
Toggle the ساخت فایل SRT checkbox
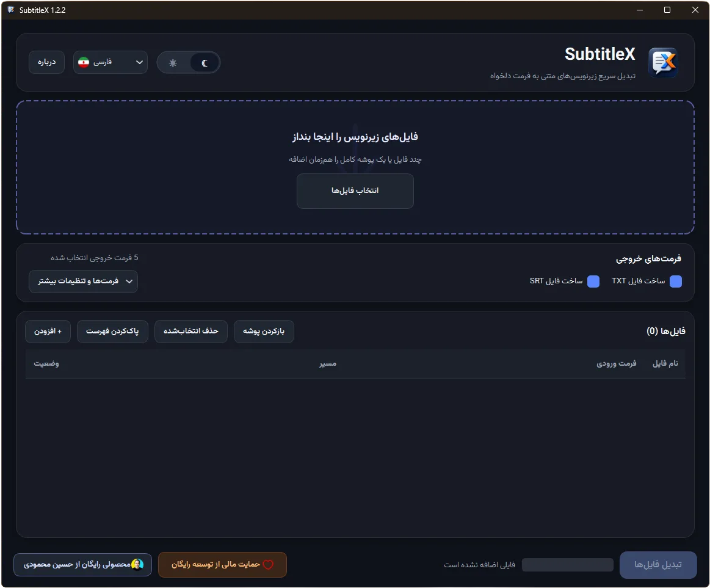pyautogui.click(x=593, y=281)
